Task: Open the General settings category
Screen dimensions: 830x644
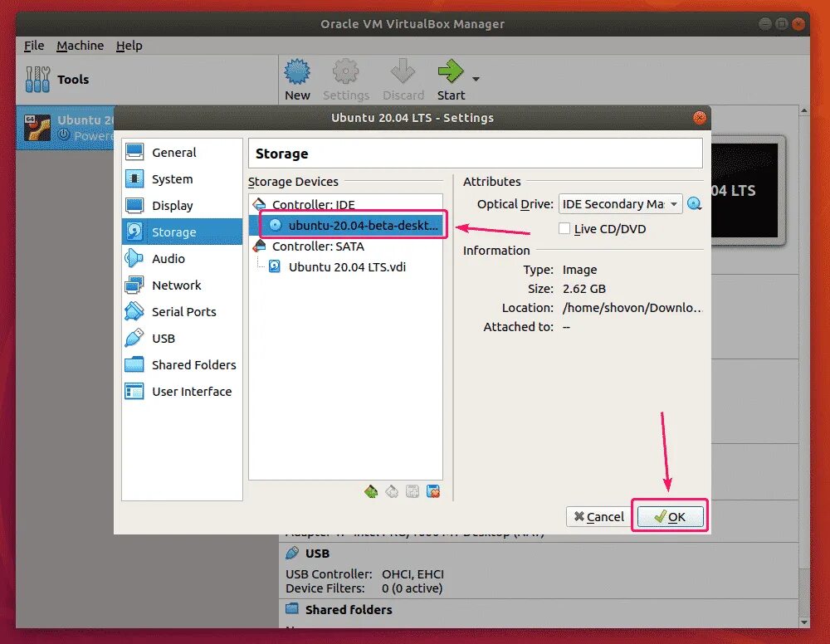Action: pos(182,153)
